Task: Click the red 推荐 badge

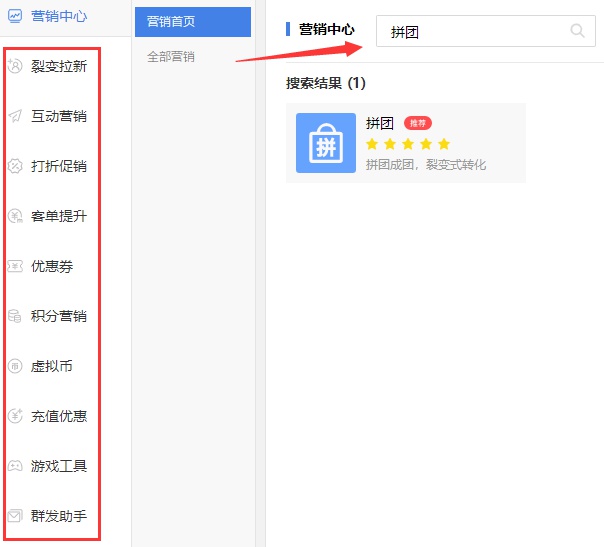Action: (418, 123)
